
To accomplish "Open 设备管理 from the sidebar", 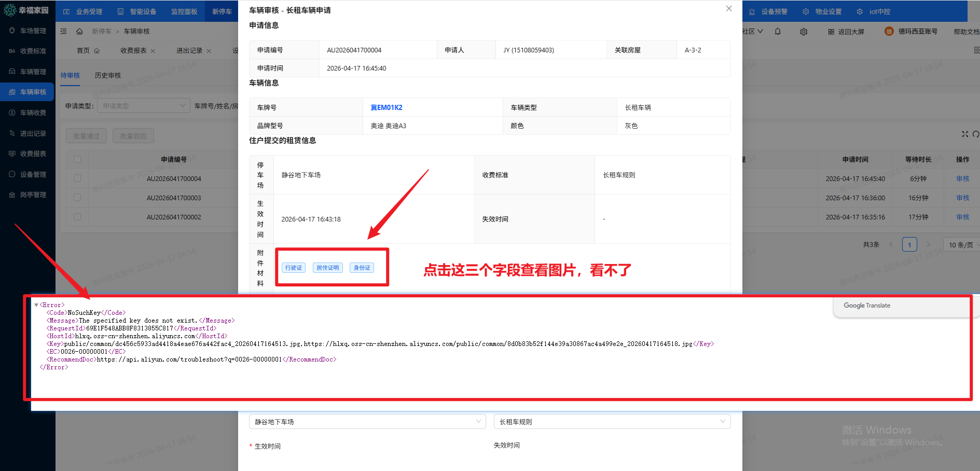I will point(32,174).
